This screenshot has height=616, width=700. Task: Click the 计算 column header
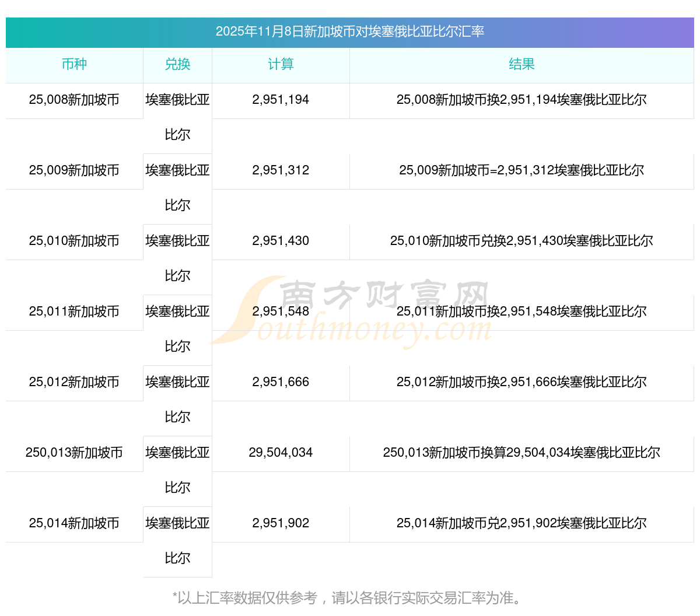click(281, 65)
